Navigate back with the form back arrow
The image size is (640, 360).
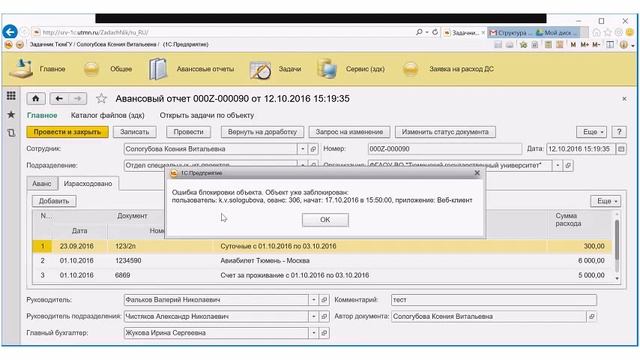[59, 98]
